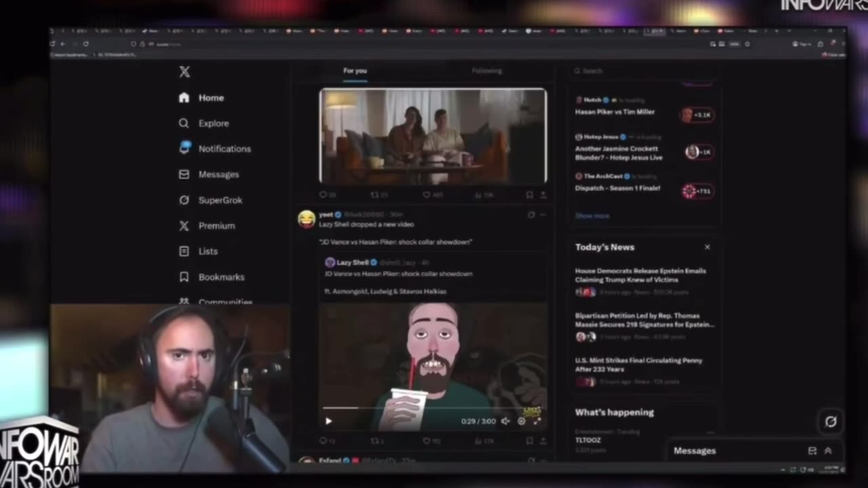This screenshot has width=868, height=488.
Task: Open Notifications from the sidebar
Action: [214, 148]
